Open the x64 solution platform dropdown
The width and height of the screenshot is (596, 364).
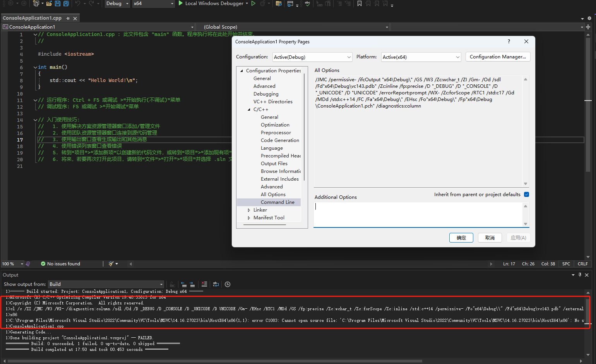pos(154,3)
